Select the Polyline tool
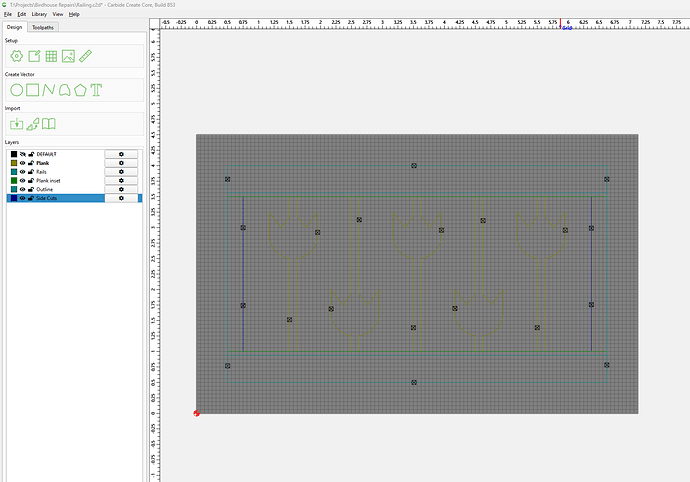This screenshot has width=690, height=482. [48, 90]
